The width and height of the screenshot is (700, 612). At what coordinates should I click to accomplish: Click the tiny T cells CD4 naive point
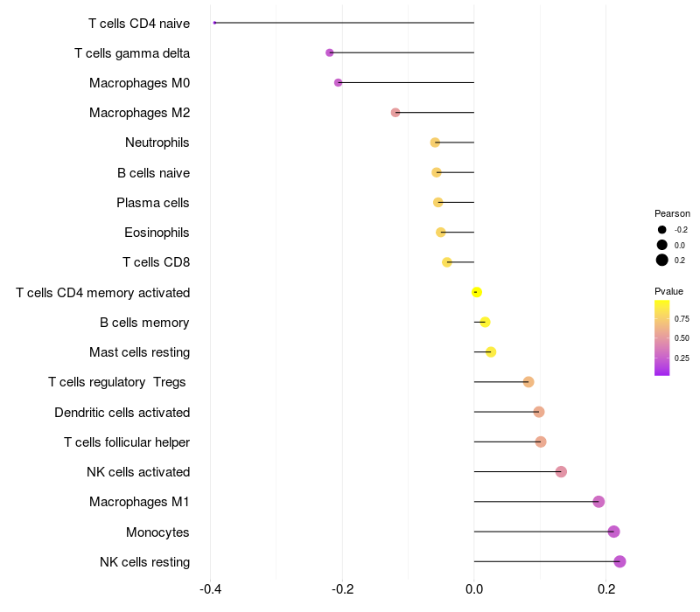(x=214, y=23)
